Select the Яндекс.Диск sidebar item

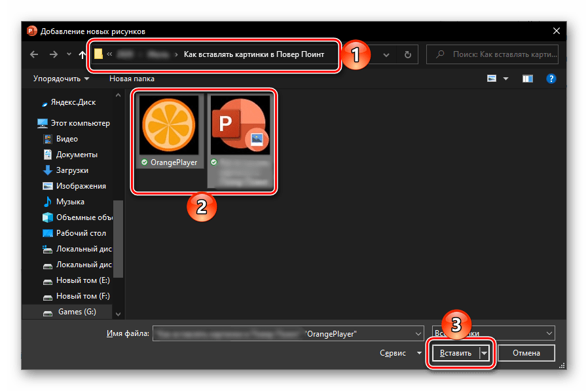click(x=71, y=102)
